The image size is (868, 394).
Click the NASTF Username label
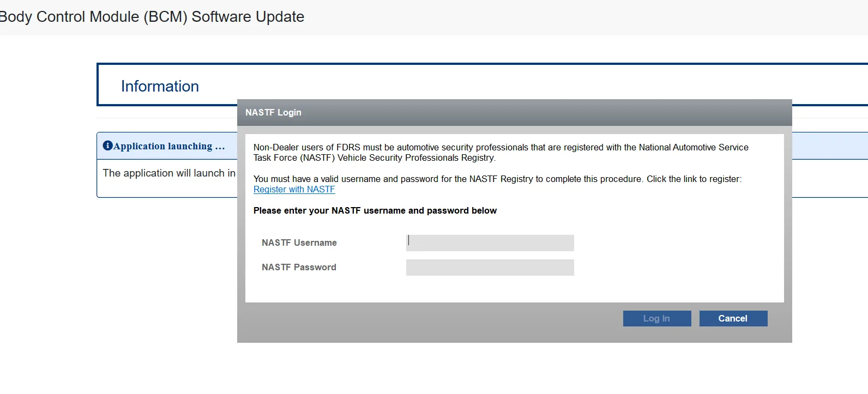coord(299,243)
